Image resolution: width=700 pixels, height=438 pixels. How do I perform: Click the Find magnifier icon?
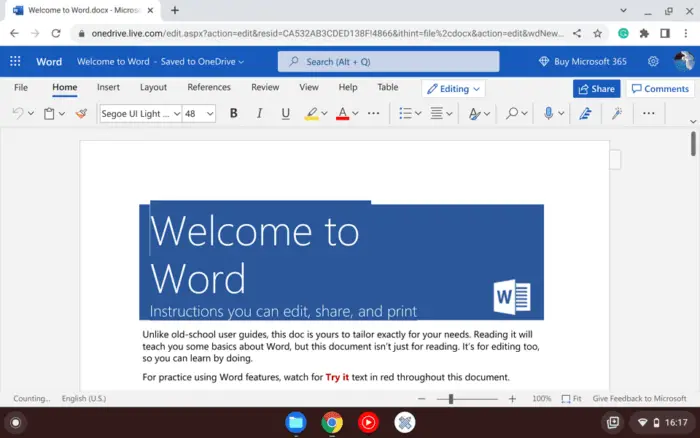[x=512, y=113]
